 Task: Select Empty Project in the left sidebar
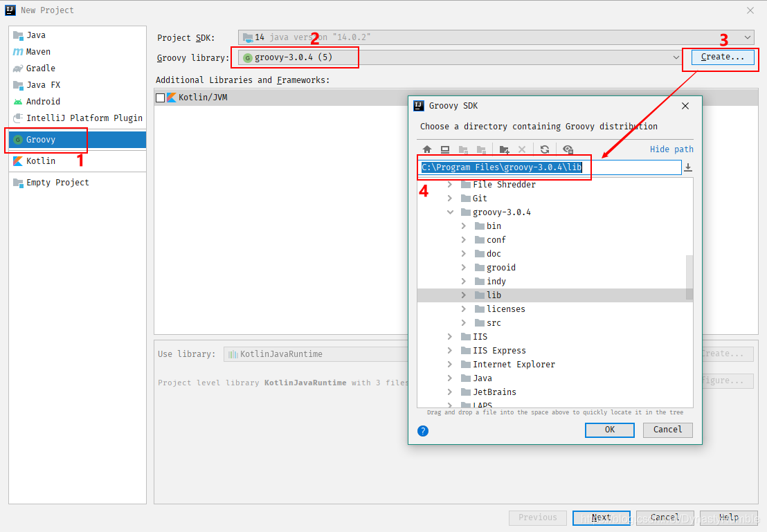tap(59, 182)
